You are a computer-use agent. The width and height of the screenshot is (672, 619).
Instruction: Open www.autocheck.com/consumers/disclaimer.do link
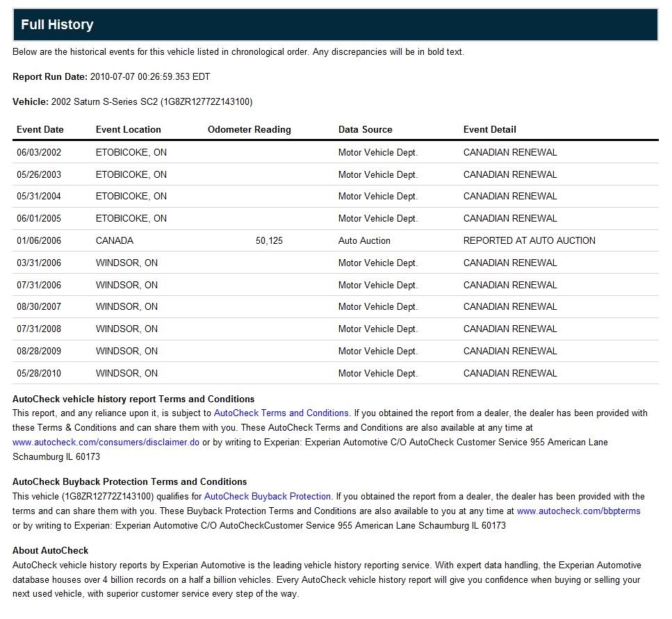[x=106, y=442]
